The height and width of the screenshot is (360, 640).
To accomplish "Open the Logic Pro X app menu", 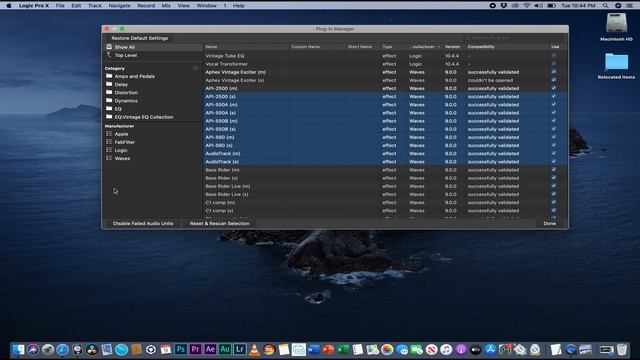I will pyautogui.click(x=33, y=6).
